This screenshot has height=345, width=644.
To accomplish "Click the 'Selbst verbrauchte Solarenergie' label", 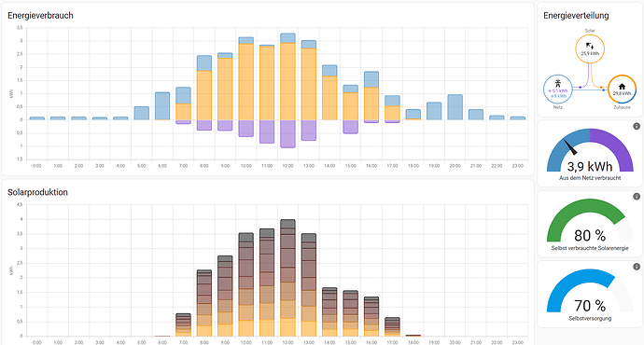I will 590,248.
